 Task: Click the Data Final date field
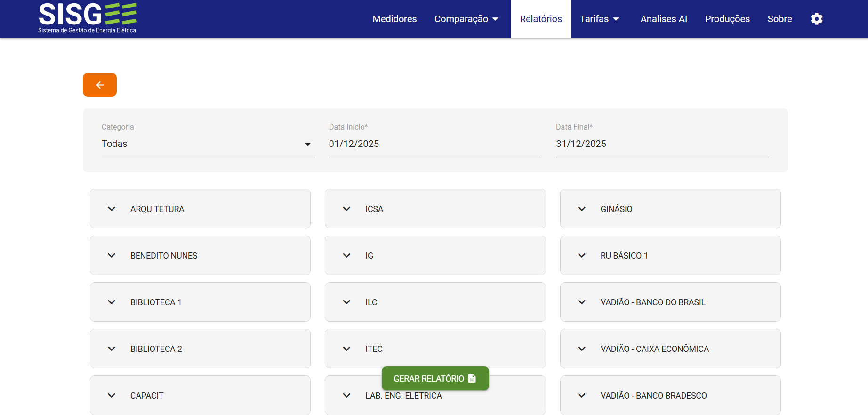662,144
